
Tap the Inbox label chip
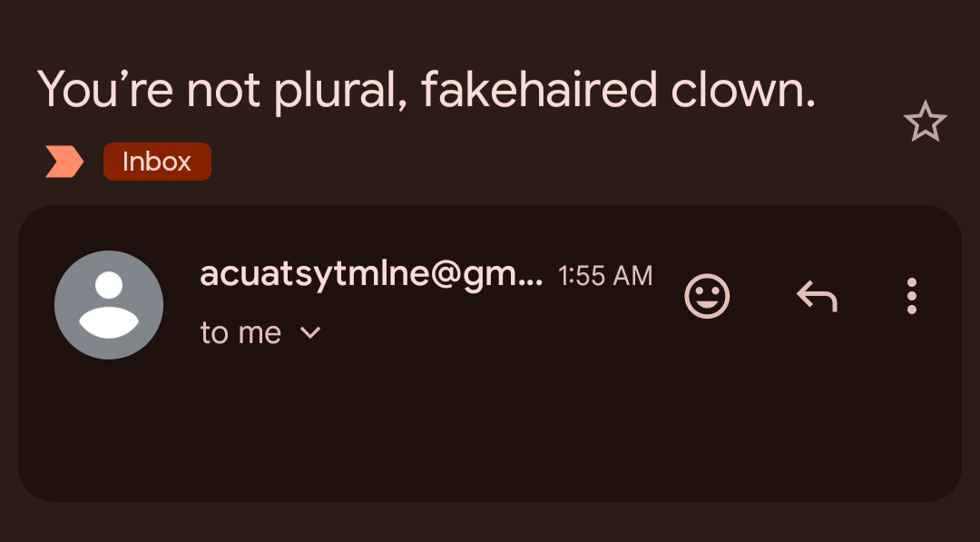pyautogui.click(x=157, y=163)
